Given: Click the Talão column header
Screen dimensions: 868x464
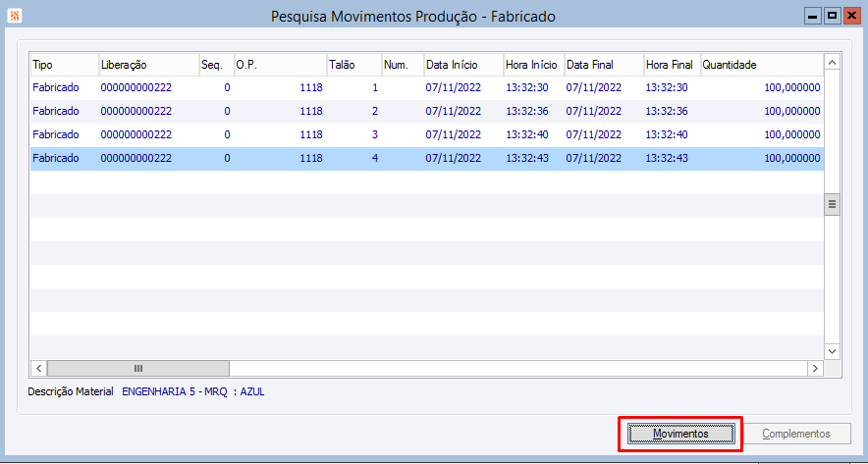Looking at the screenshot, I should [353, 65].
